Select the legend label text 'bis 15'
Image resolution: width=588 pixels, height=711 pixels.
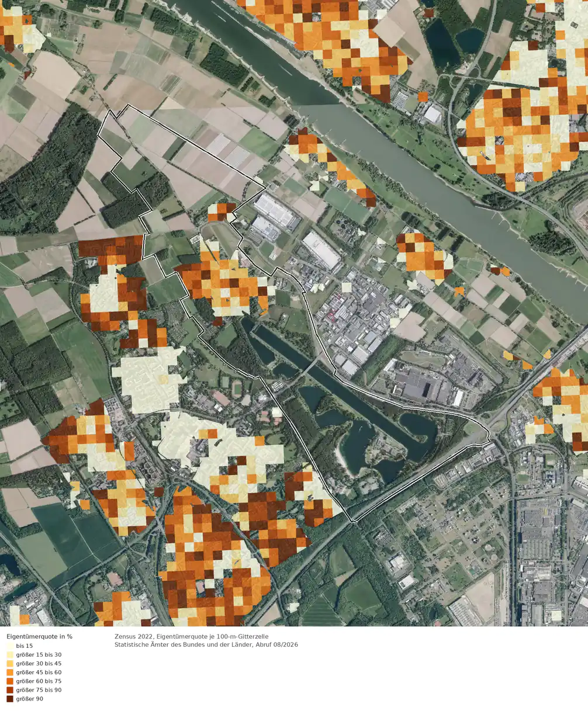[25, 646]
